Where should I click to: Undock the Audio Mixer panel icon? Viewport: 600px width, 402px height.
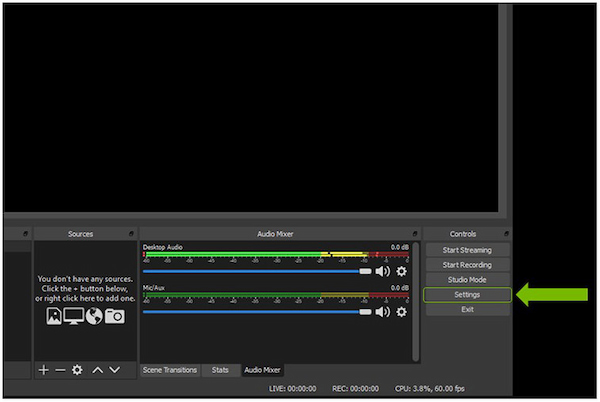pos(415,233)
